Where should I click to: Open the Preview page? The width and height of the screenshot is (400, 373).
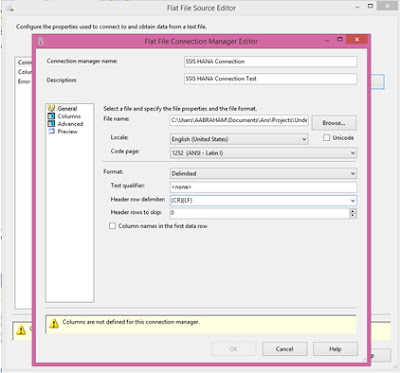(x=67, y=131)
